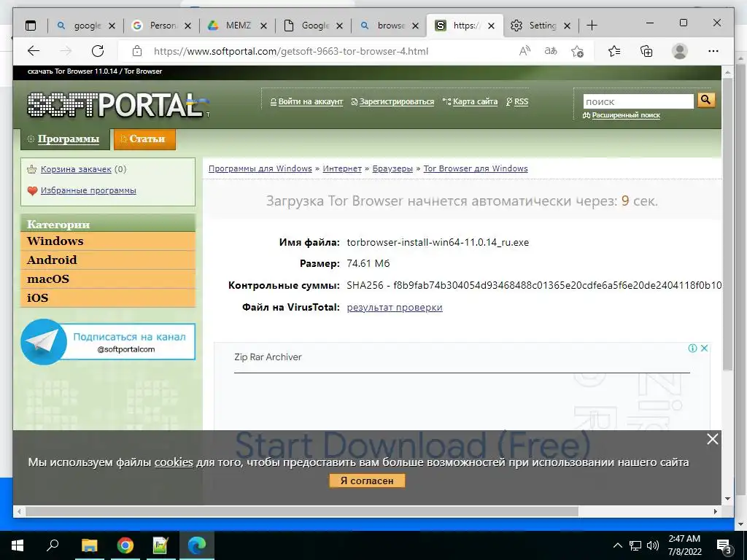The image size is (747, 560).
Task: Close the MEMZ tab
Action: coord(263,26)
